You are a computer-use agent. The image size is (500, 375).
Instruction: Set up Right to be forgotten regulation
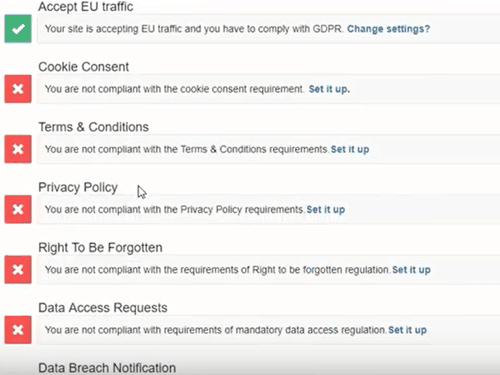pos(411,270)
